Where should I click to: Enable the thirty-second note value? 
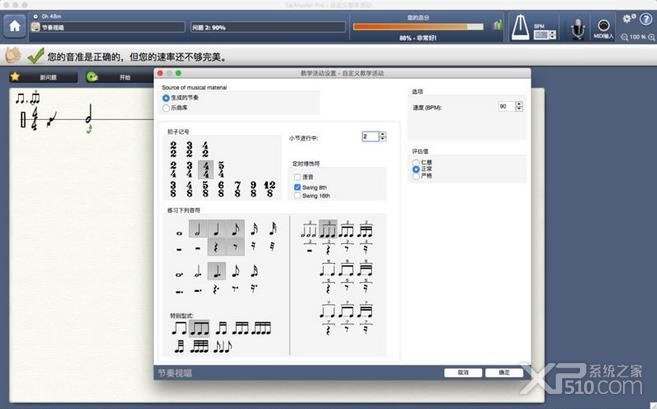(x=272, y=229)
